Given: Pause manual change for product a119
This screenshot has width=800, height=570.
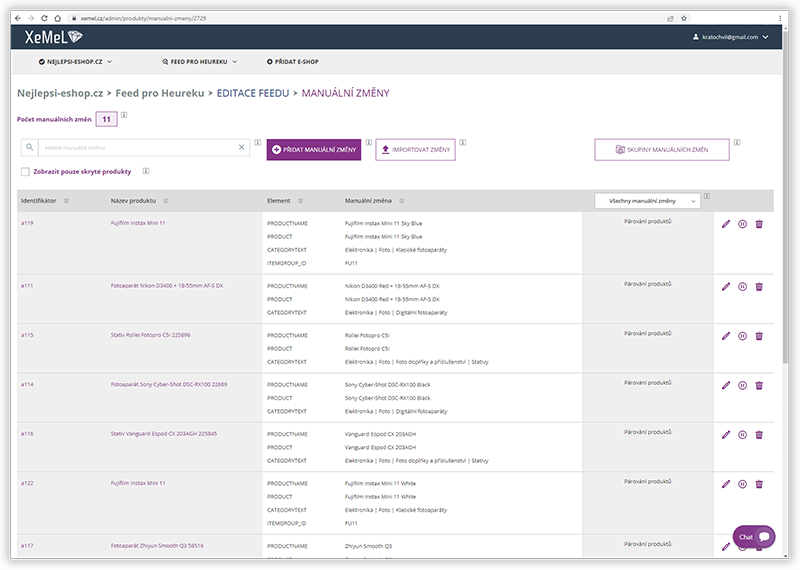Looking at the screenshot, I should point(742,224).
